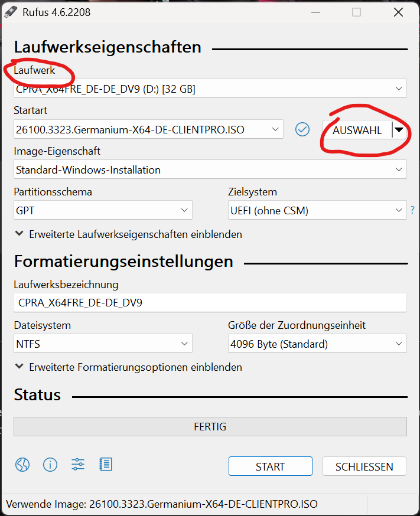The image size is (420, 516).
Task: Click the START button
Action: (x=270, y=466)
